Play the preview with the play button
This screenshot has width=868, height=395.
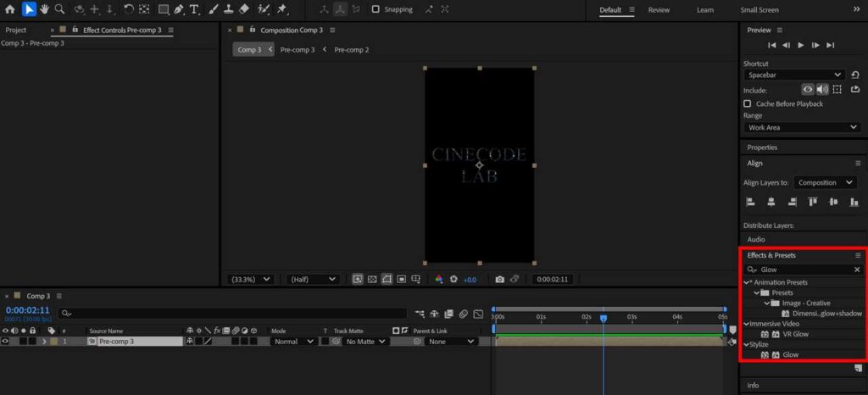800,46
